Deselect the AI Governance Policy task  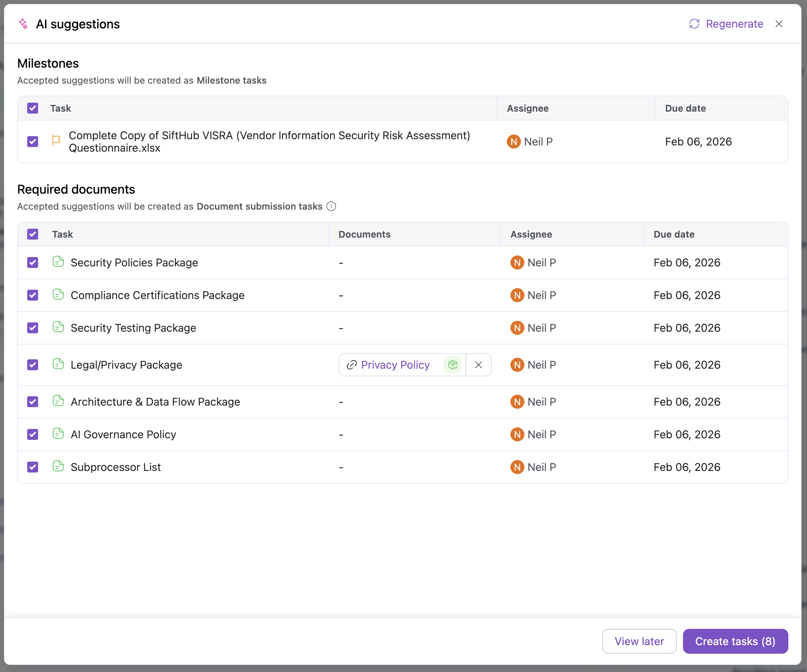33,434
